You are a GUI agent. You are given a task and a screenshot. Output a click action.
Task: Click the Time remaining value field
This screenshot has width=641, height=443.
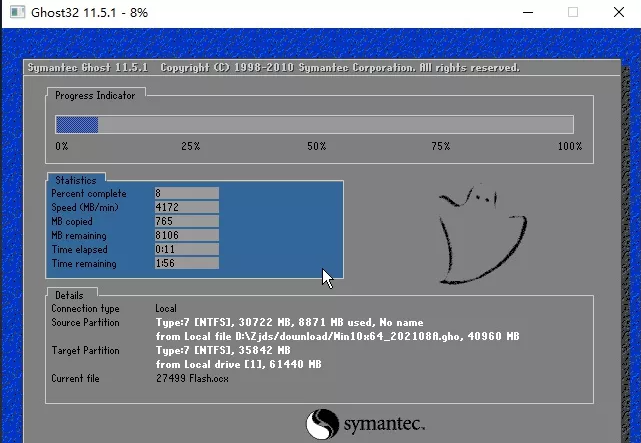click(186, 263)
